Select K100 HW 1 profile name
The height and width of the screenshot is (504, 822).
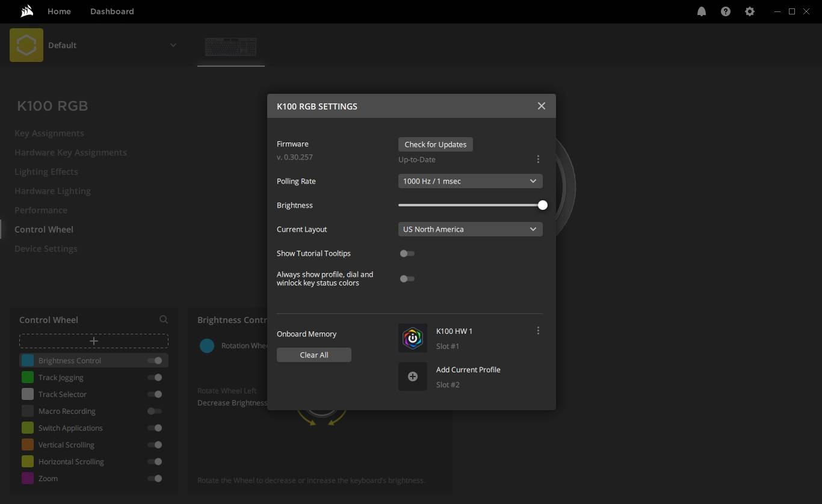coord(454,331)
